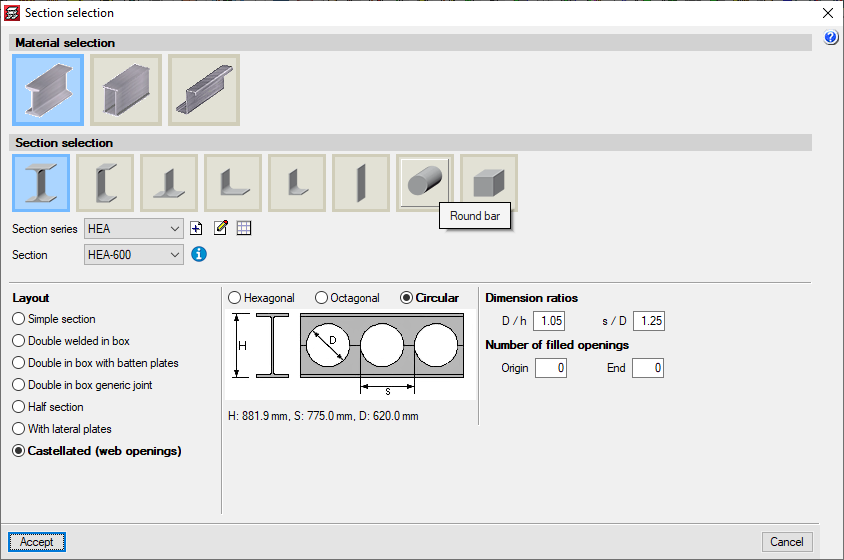Image resolution: width=844 pixels, height=560 pixels.
Task: Close the Section selection dialog
Action: tap(828, 13)
